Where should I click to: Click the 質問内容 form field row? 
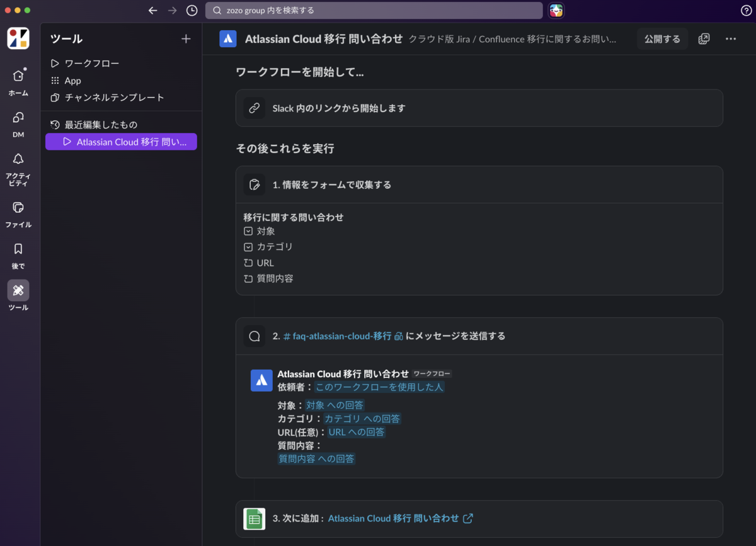point(268,278)
